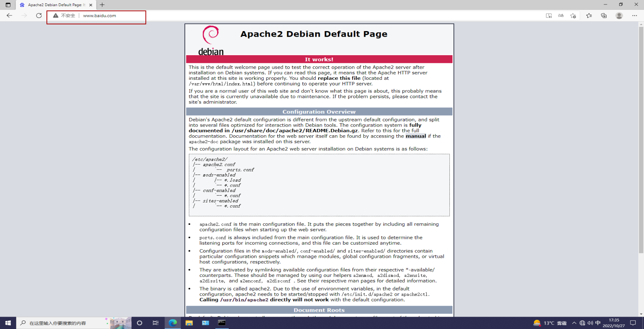The image size is (644, 329).
Task: Click the /etc/apache2/ tree line
Action: (x=210, y=159)
